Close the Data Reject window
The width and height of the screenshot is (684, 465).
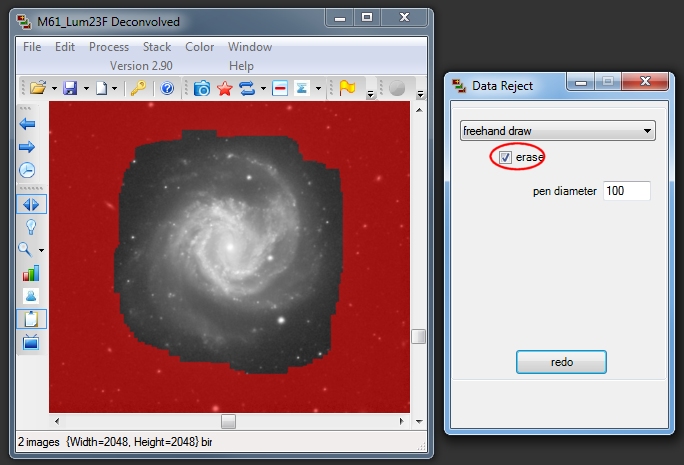click(x=645, y=81)
